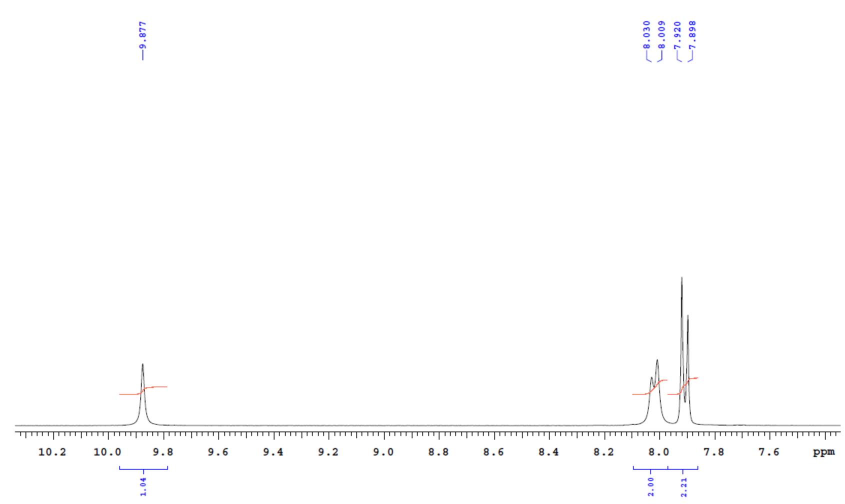845x504 pixels.
Task: Select the 7.898 peak label
Action: pos(692,34)
